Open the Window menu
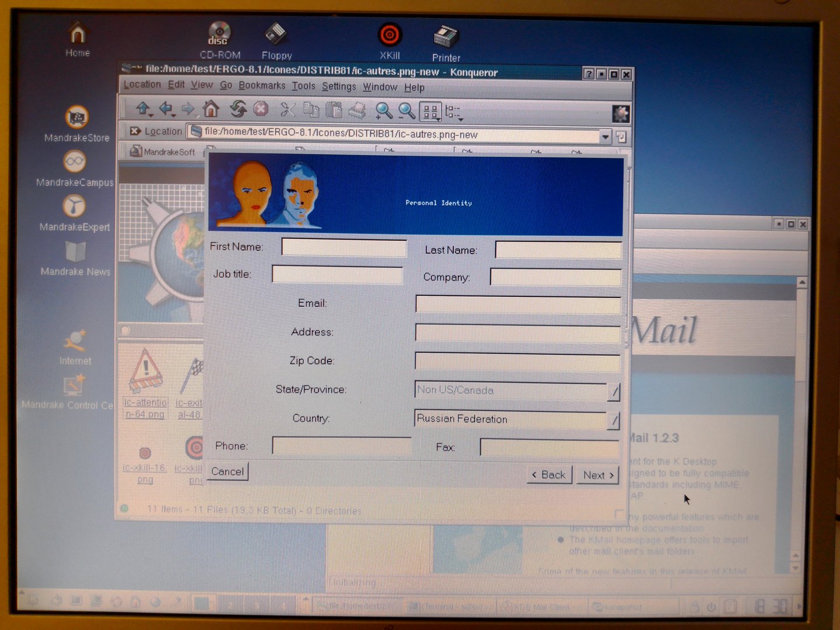The height and width of the screenshot is (630, 840). pos(380,87)
